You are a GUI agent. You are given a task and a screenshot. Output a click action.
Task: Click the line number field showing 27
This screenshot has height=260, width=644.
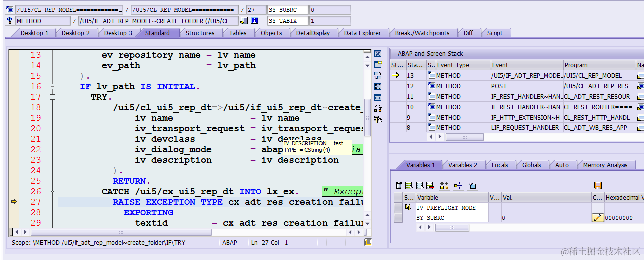[x=255, y=10]
